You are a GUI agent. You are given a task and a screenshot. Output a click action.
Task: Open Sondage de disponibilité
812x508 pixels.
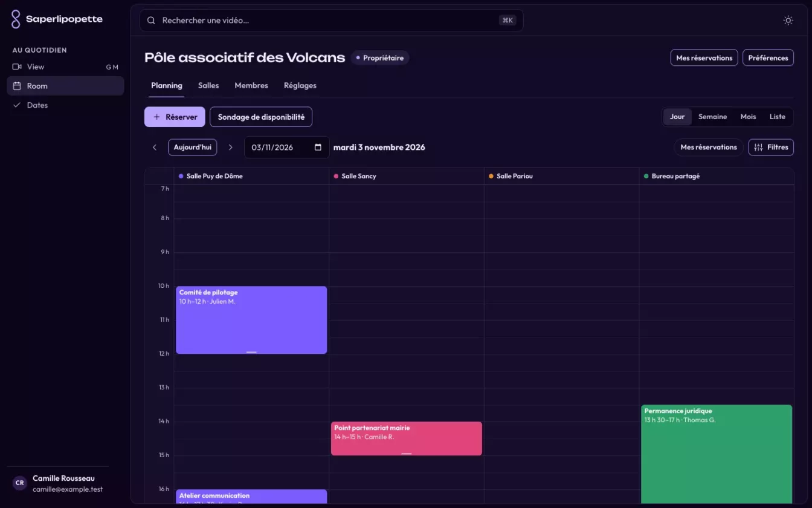point(261,117)
